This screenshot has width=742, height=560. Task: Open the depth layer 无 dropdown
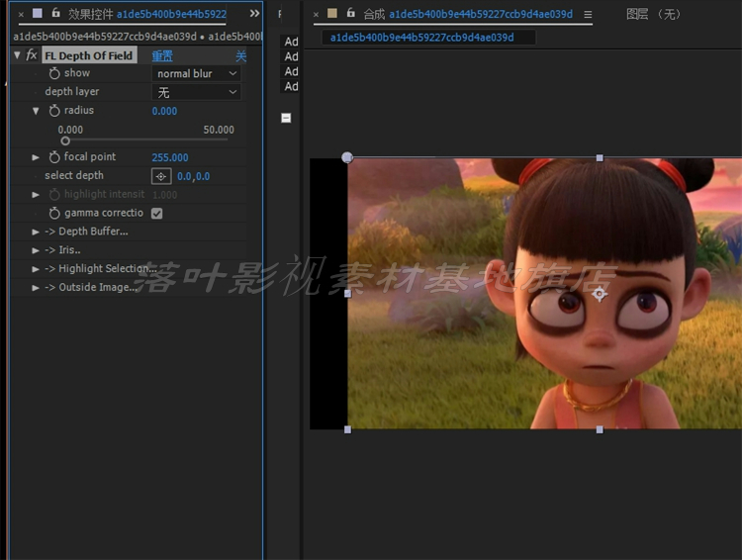coord(196,92)
